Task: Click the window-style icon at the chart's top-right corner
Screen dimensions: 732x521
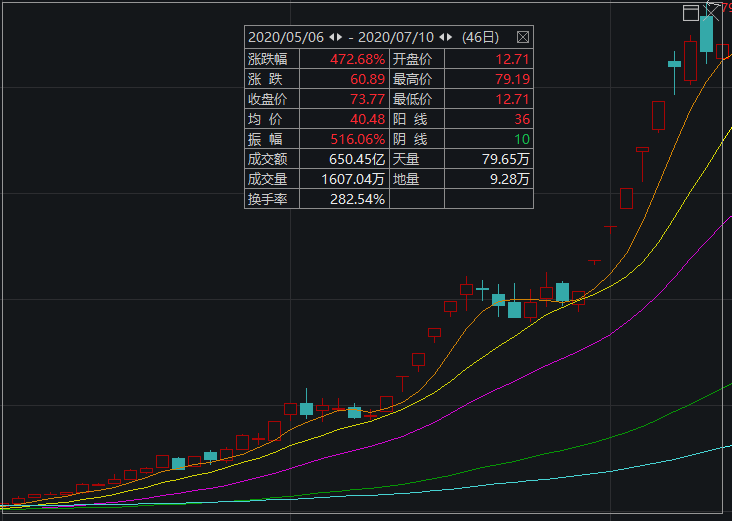Action: [x=690, y=13]
